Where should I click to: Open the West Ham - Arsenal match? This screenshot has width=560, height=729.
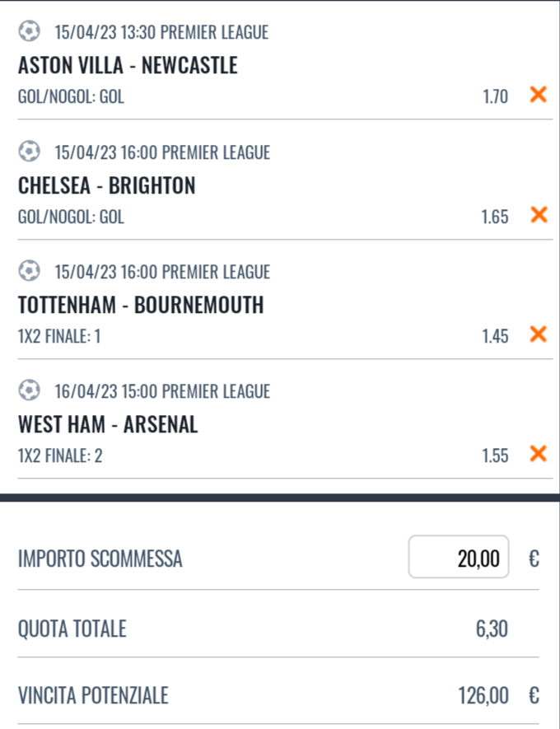click(x=108, y=425)
